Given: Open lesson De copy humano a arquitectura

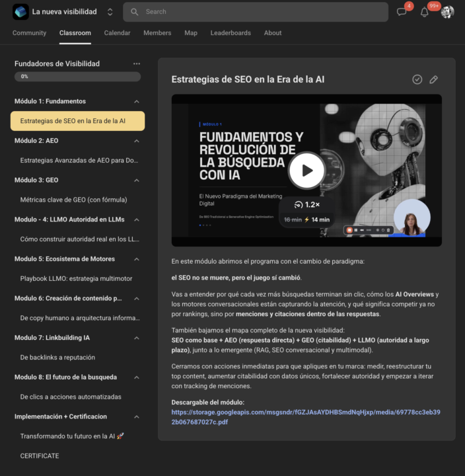Looking at the screenshot, I should [80, 318].
